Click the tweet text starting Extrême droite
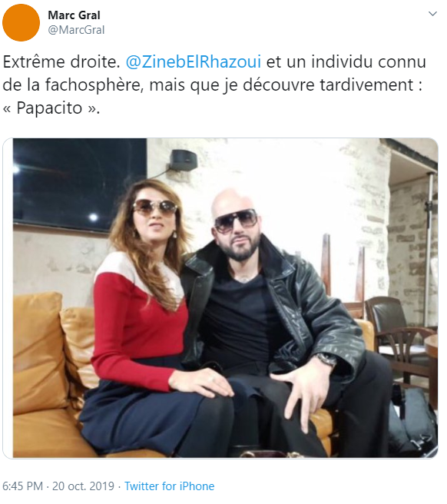The height and width of the screenshot is (504, 447). point(214,85)
